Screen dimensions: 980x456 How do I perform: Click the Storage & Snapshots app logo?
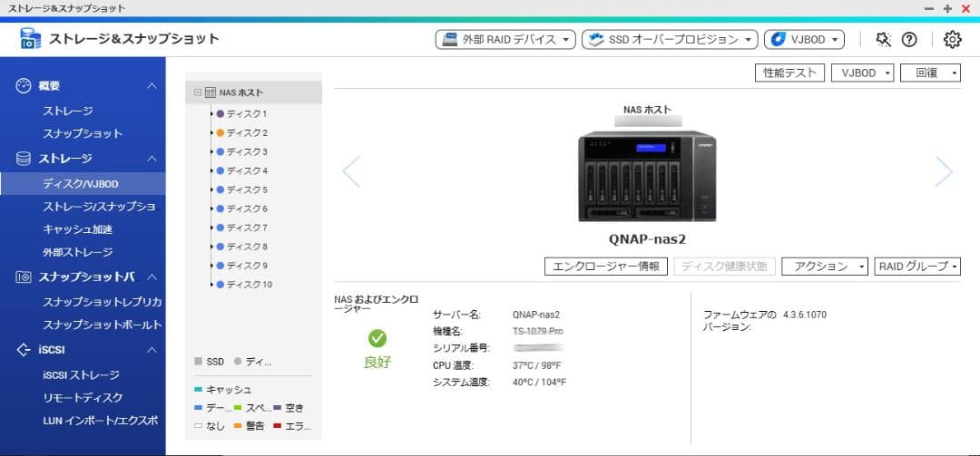30,39
